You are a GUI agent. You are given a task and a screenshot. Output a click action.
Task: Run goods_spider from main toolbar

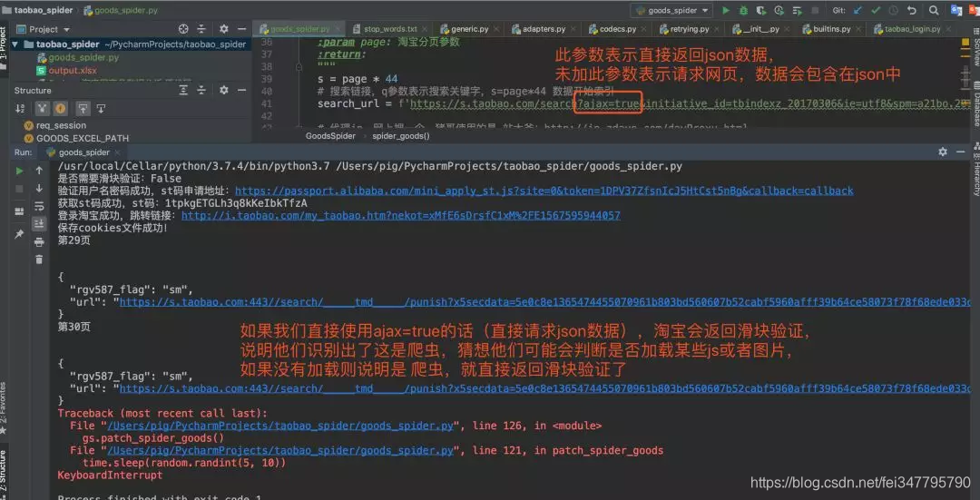(726, 11)
